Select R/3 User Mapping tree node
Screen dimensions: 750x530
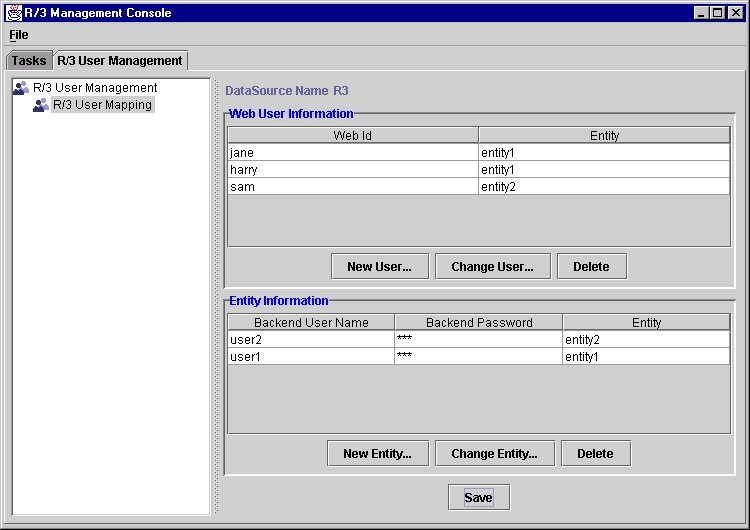(x=102, y=105)
